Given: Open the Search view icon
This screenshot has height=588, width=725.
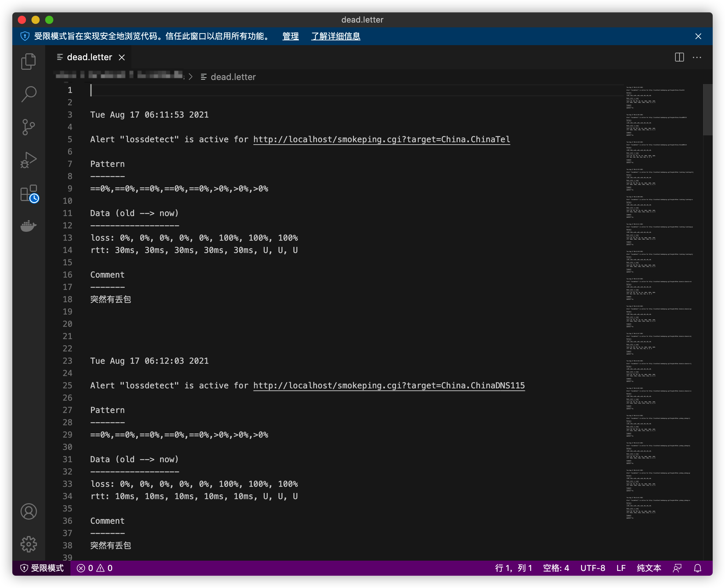Looking at the screenshot, I should [x=28, y=94].
